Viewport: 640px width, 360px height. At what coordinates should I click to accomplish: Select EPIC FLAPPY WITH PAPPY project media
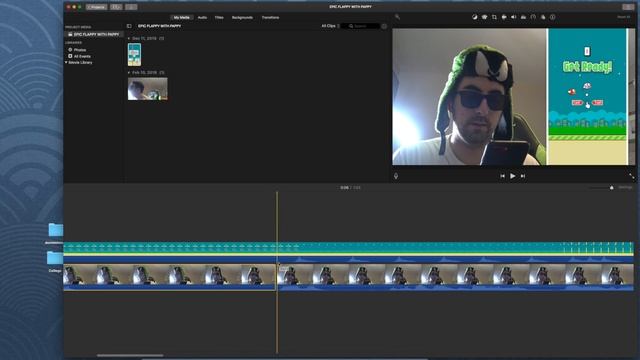94,35
